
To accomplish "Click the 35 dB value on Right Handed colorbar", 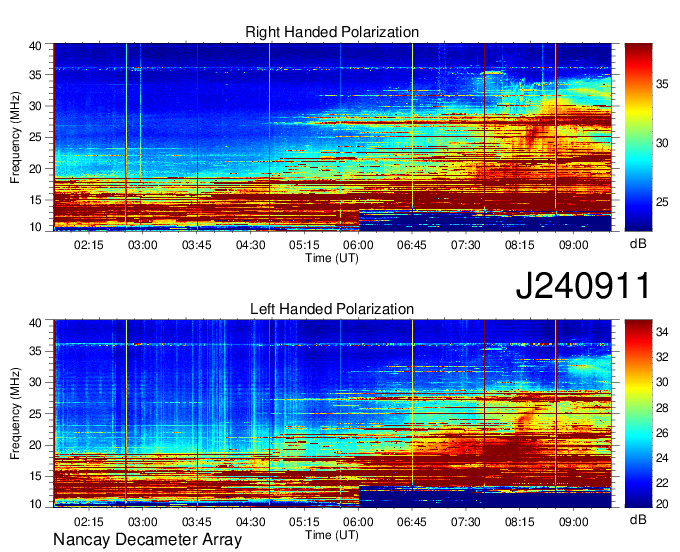I will coord(662,84).
